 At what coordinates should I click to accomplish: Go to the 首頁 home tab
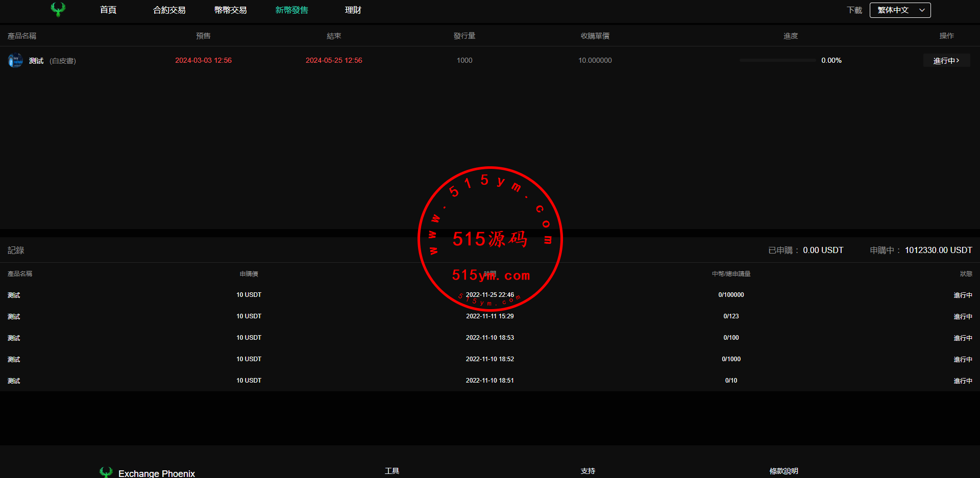pyautogui.click(x=108, y=10)
